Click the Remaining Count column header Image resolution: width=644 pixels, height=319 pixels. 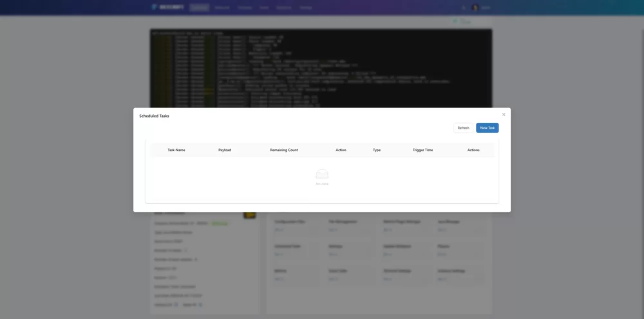pyautogui.click(x=284, y=150)
